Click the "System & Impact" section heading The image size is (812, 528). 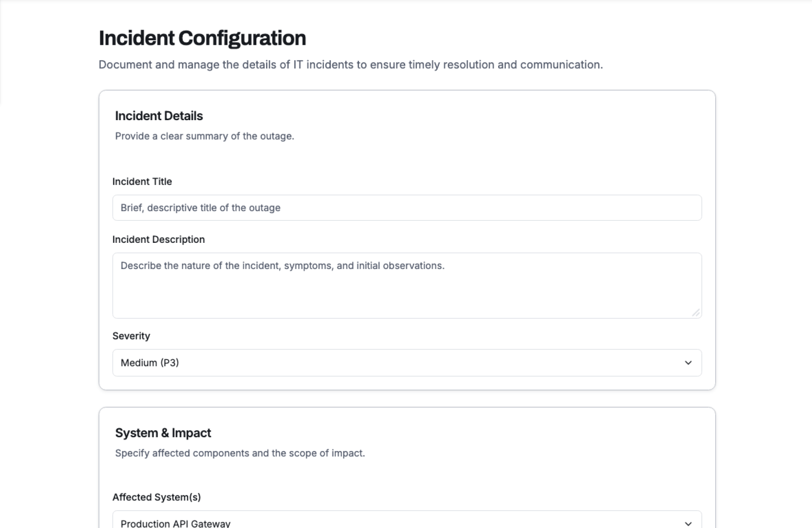[163, 433]
